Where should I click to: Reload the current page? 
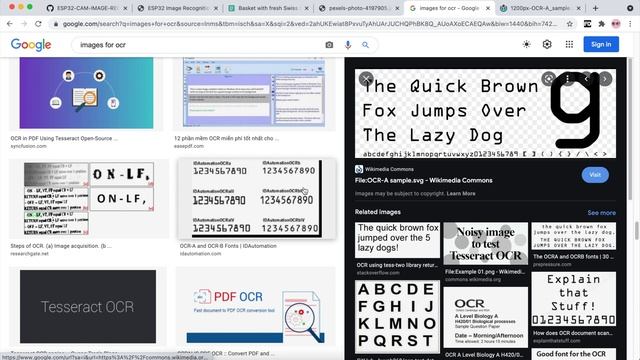[x=38, y=24]
